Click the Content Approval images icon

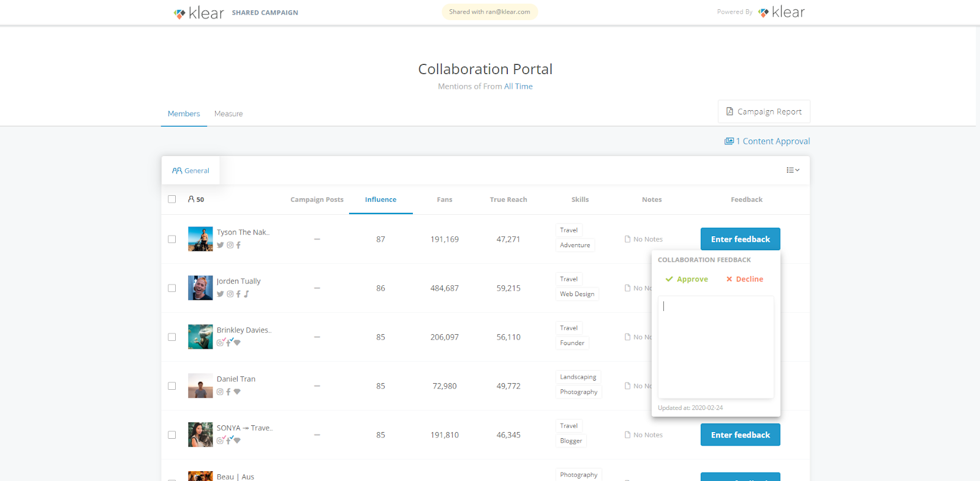point(729,141)
